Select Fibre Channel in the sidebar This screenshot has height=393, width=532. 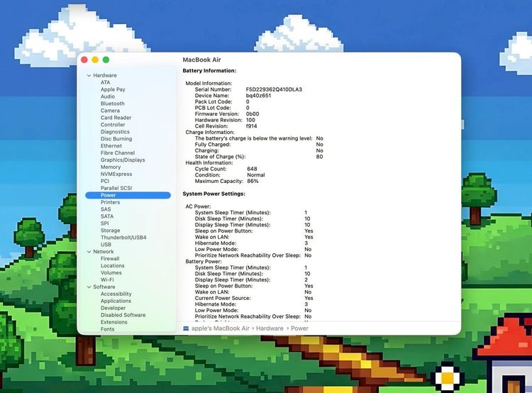117,153
